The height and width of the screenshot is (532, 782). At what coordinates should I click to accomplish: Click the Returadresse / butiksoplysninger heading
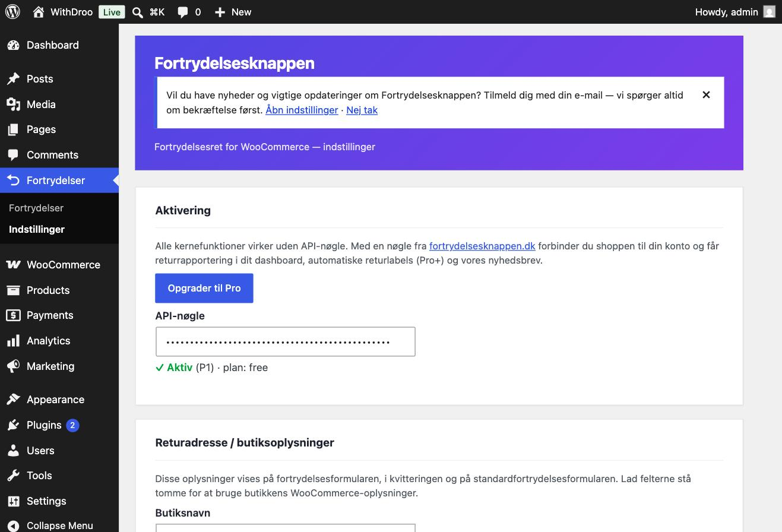coord(245,443)
